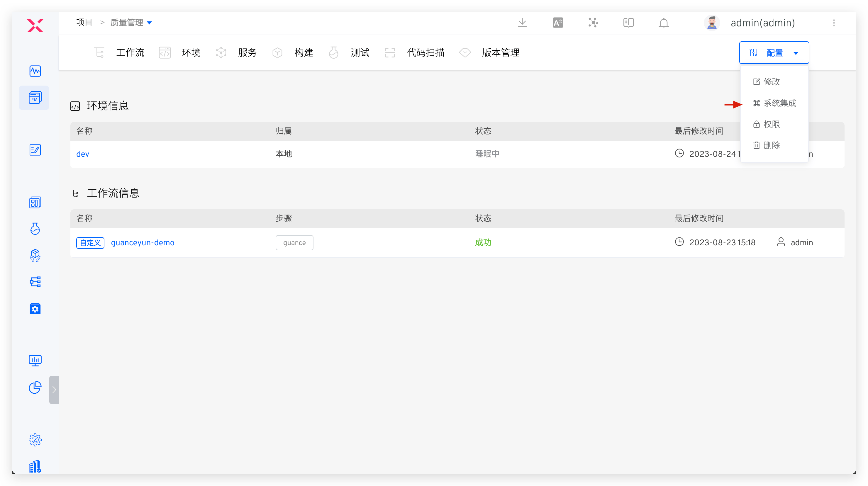Open the gear settings icon near sidebar bottom
Screen dimensions: 868x486
[x=35, y=439]
